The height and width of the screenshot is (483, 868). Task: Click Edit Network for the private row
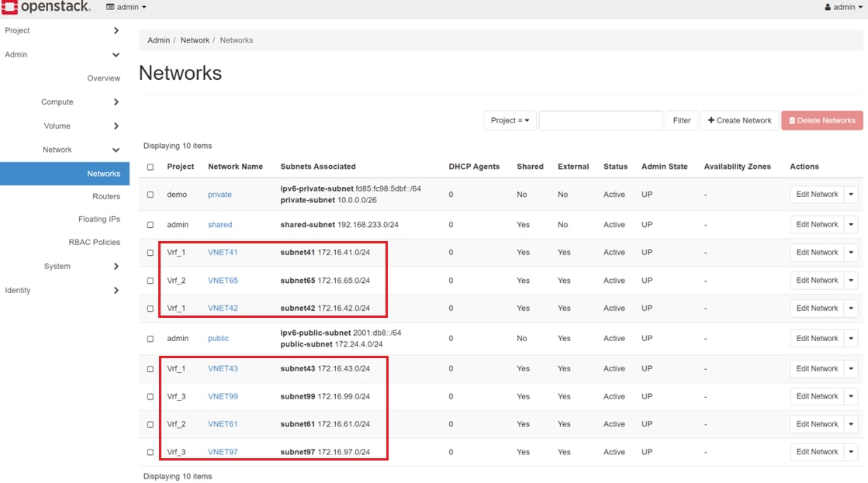point(817,194)
